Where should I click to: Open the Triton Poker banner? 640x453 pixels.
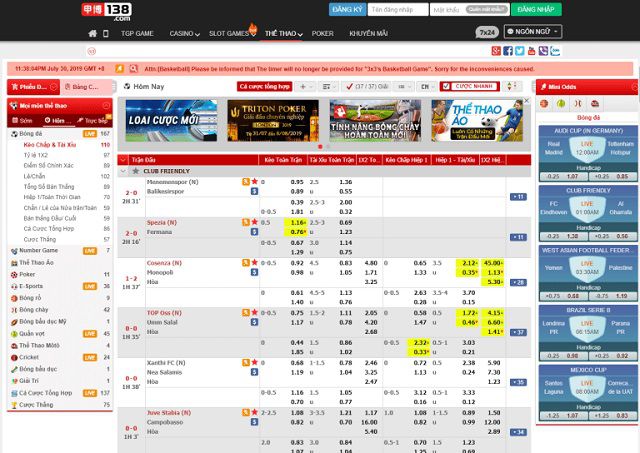(x=273, y=120)
